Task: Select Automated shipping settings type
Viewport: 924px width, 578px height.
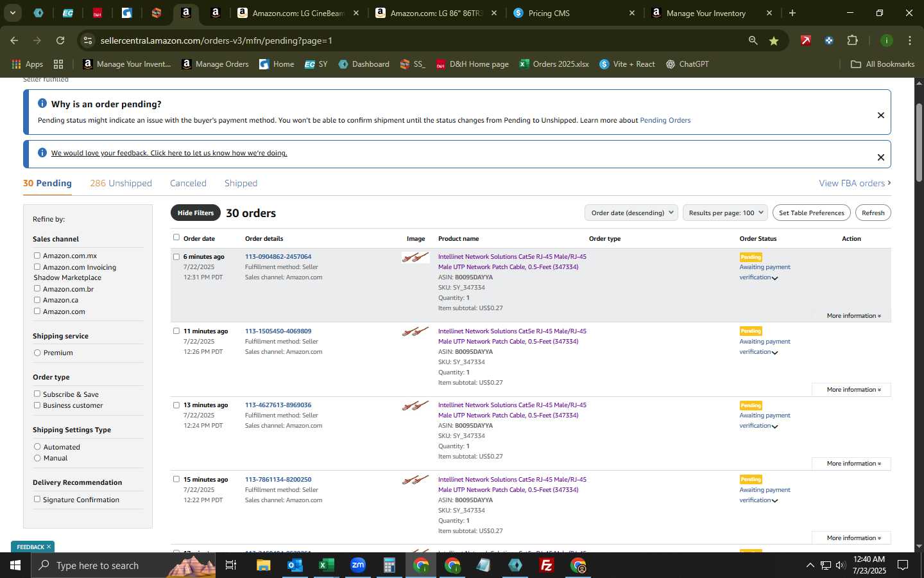Action: 37,447
